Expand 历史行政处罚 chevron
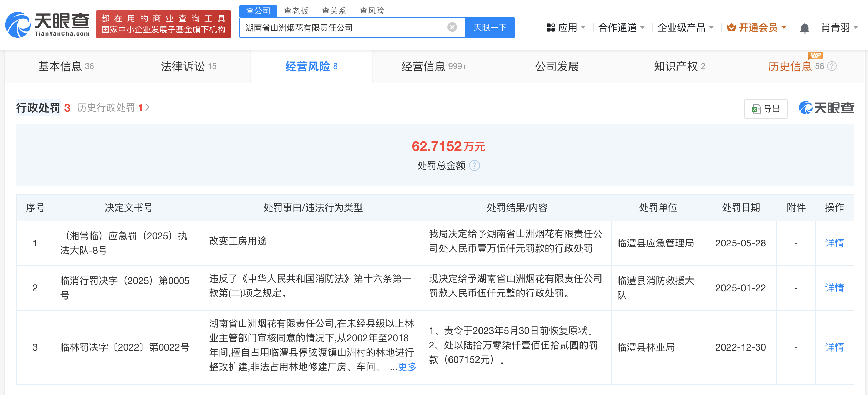Viewport: 868px width, 395px height. pos(148,108)
